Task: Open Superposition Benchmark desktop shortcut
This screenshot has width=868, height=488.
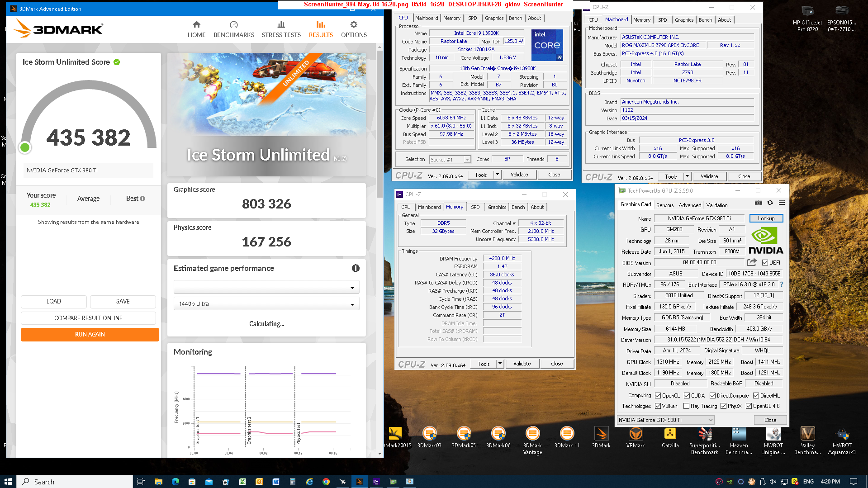Action: (704, 441)
